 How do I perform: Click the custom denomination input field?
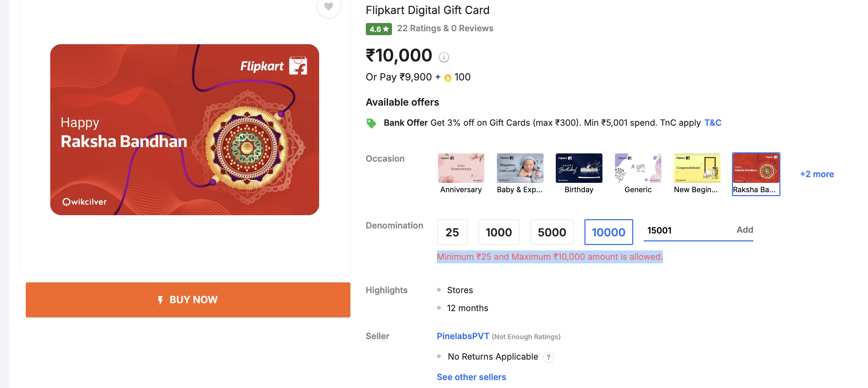(687, 230)
